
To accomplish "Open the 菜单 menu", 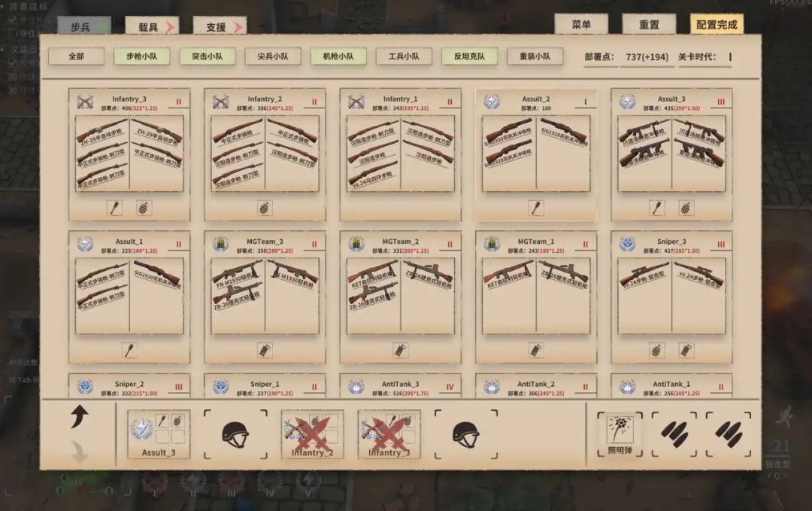I will [x=581, y=24].
